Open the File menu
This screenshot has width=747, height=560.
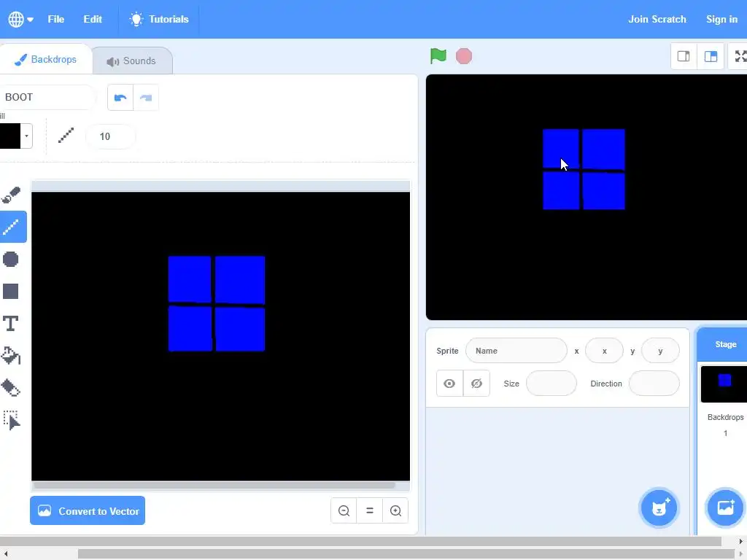tap(55, 19)
